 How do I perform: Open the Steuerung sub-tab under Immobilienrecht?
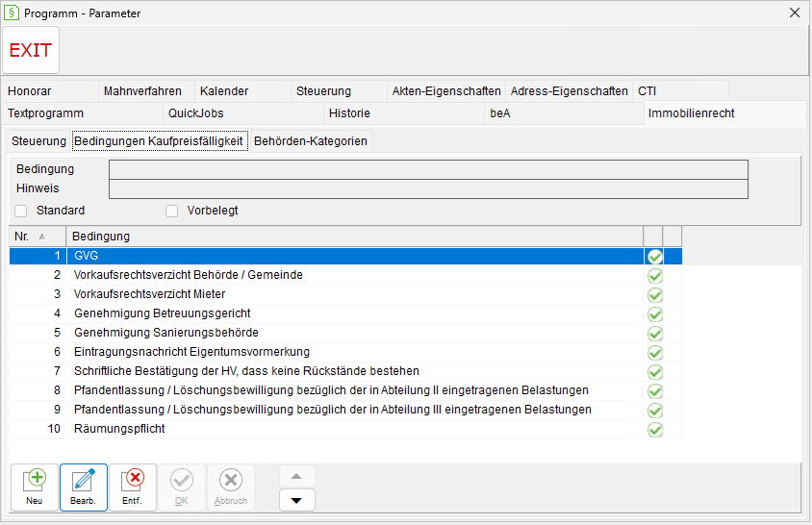(38, 140)
